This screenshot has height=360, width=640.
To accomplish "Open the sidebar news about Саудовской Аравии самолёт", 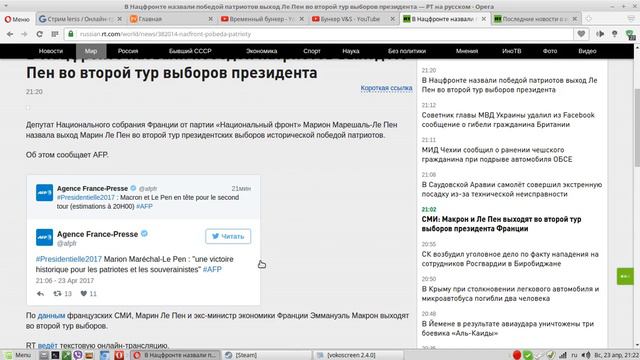I will tap(512, 189).
